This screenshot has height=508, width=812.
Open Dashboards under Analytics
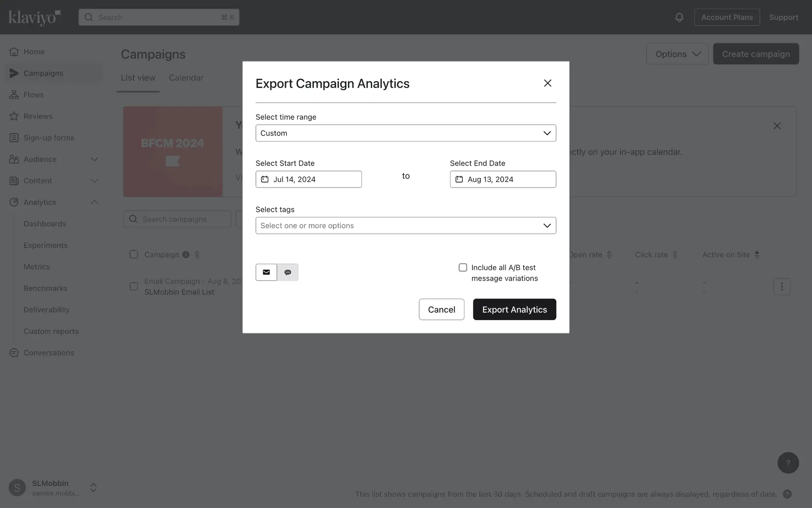pyautogui.click(x=45, y=224)
